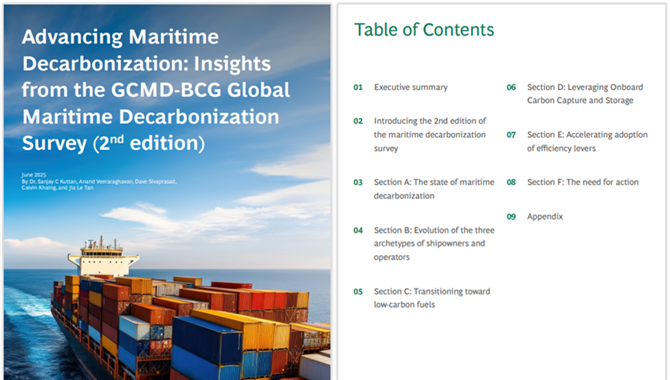
Task: Open Section D: Leveraging Onboard Carbon Capture
Action: coord(585,94)
